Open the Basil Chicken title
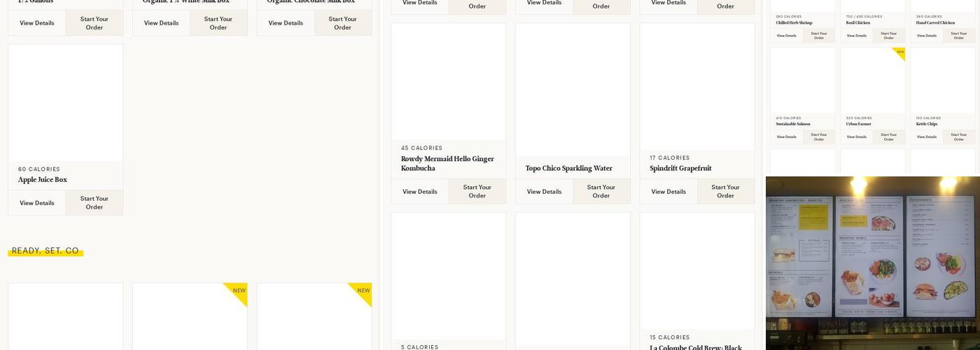This screenshot has height=350, width=980. point(857,23)
